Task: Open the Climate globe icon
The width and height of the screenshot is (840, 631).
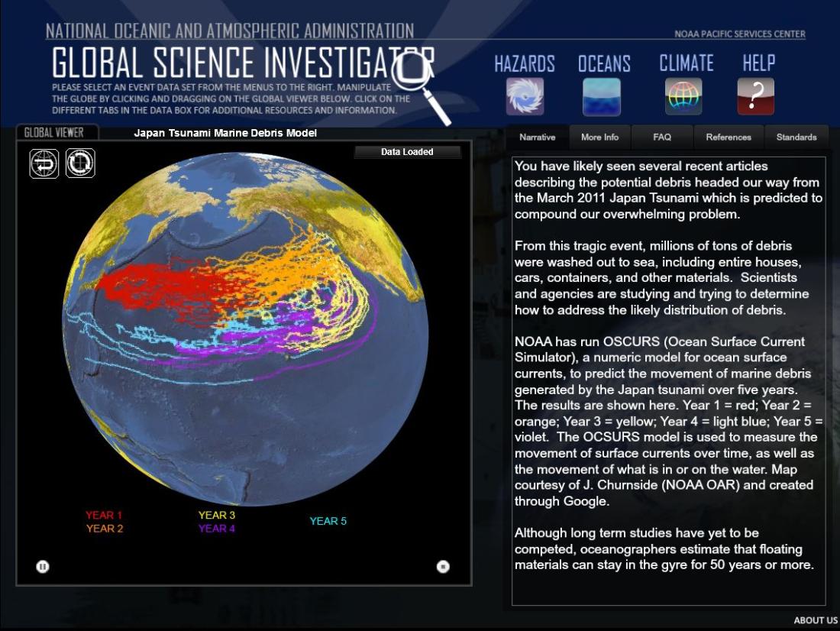Action: point(683,96)
